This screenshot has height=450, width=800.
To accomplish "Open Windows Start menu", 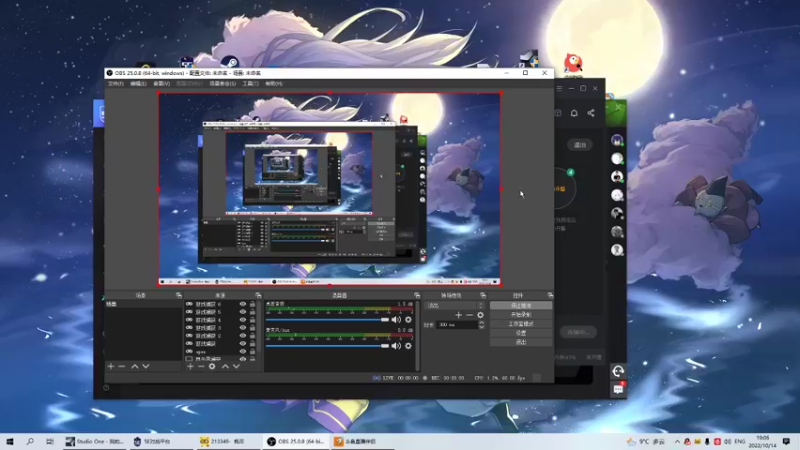I will 10,441.
